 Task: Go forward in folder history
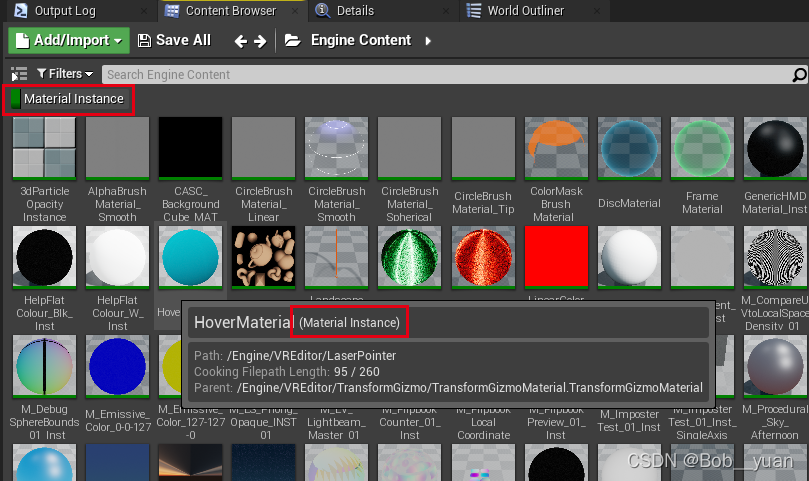261,41
